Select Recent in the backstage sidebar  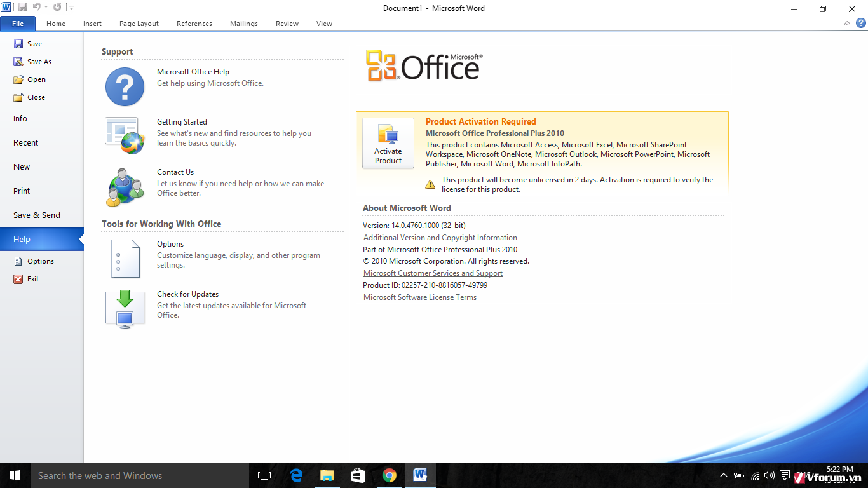pyautogui.click(x=26, y=143)
